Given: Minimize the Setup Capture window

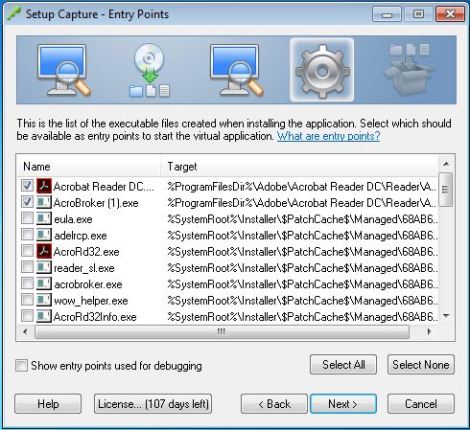Looking at the screenshot, I should [387, 14].
